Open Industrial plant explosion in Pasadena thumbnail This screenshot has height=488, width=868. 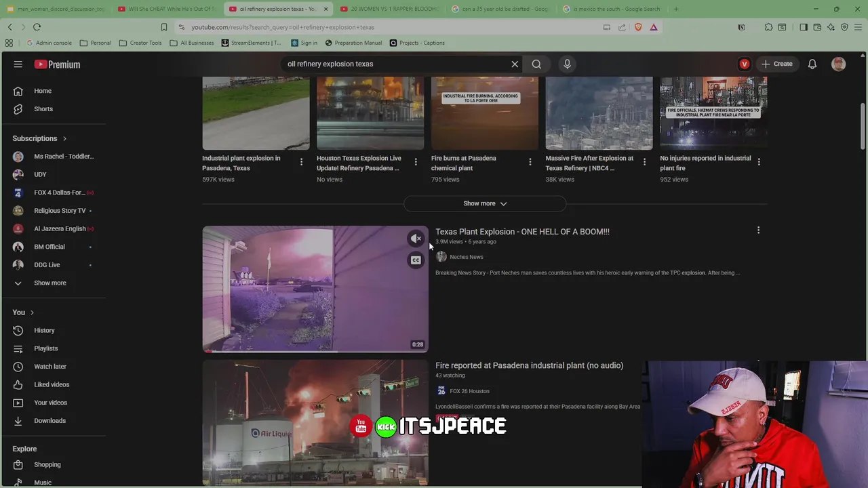[256, 113]
